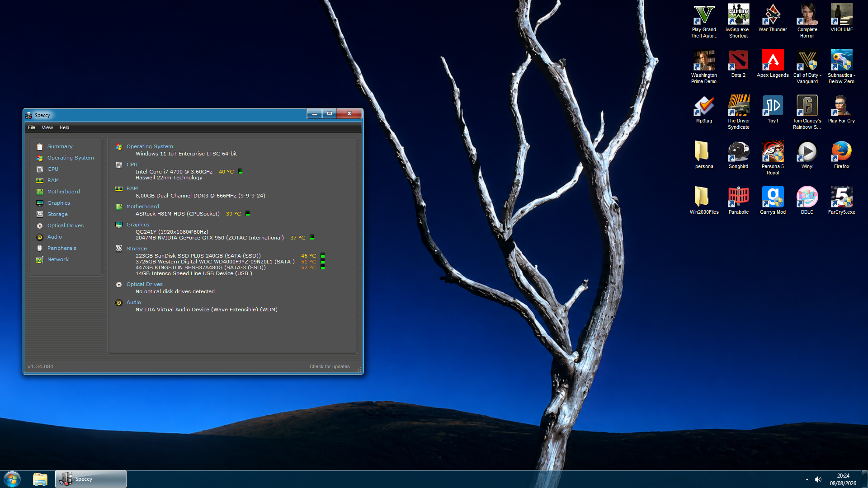The width and height of the screenshot is (868, 488).
Task: Select the Play Far Cry desktop icon
Action: pos(841,109)
